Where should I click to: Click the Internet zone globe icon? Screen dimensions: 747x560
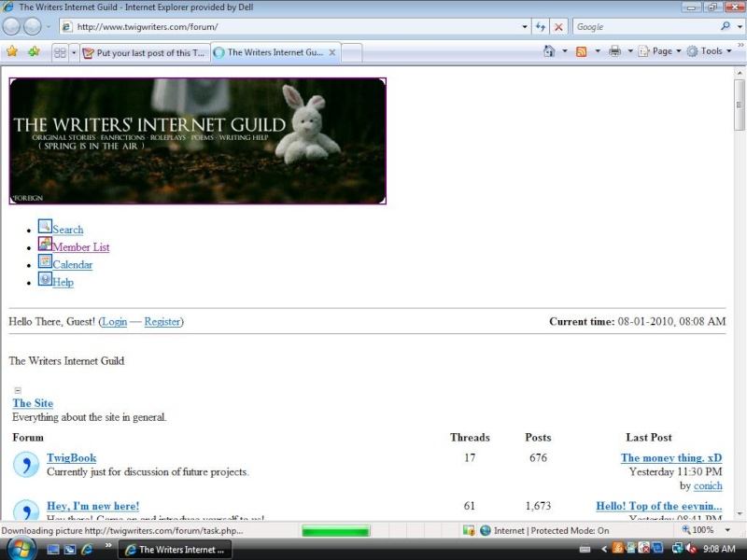click(486, 530)
